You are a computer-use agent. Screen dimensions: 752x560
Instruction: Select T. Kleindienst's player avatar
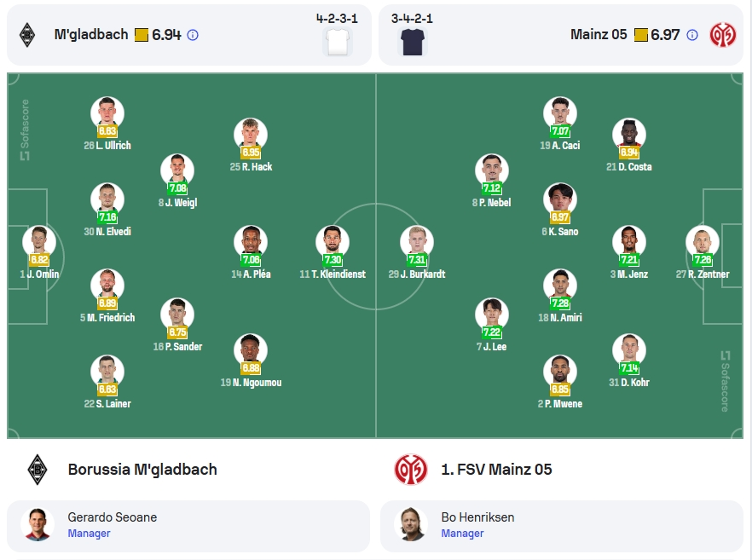333,242
